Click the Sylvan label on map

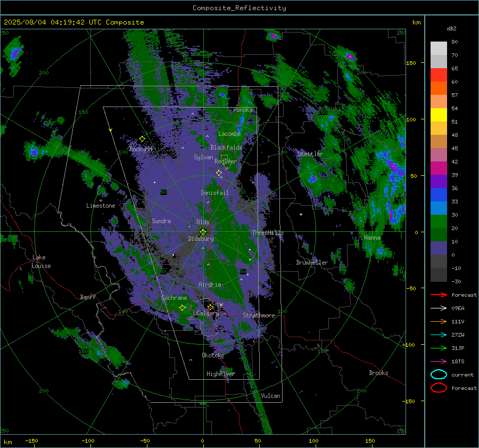point(203,157)
